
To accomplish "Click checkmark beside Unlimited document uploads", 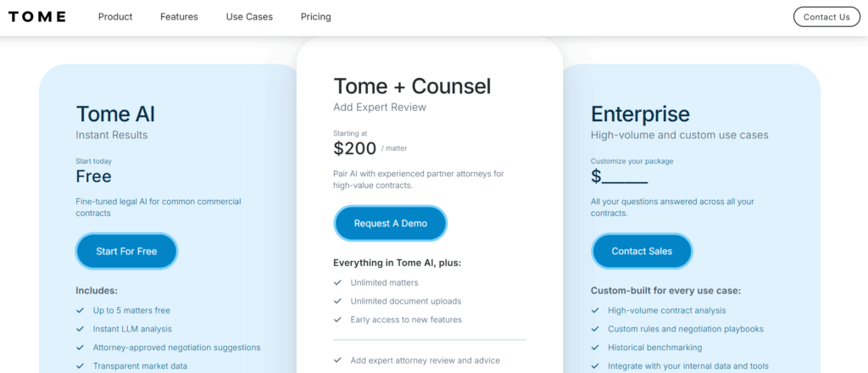I will tap(337, 301).
